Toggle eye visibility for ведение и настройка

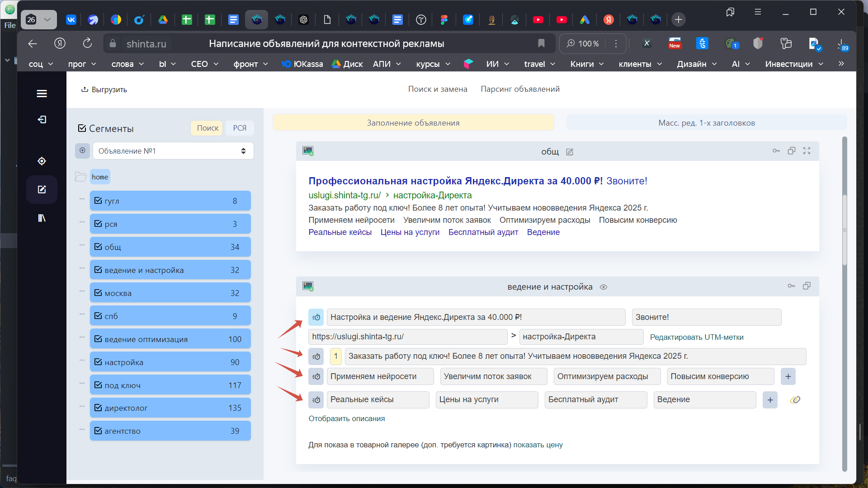(604, 287)
